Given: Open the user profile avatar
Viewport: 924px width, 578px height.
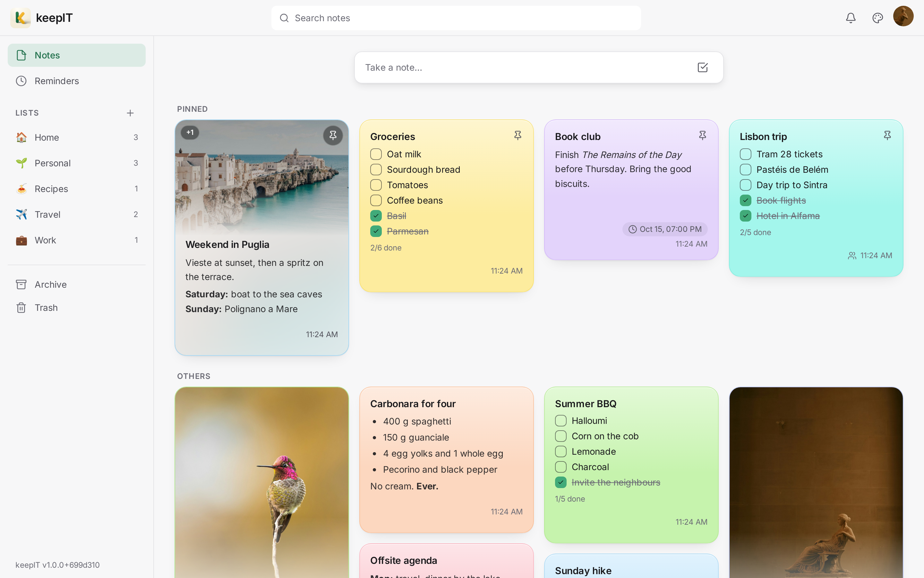Looking at the screenshot, I should [x=903, y=16].
